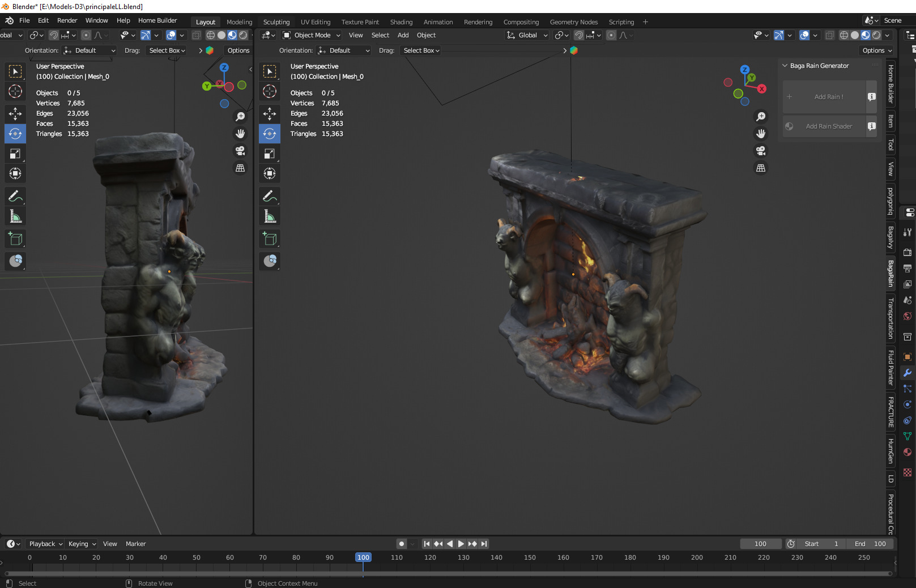Toggle camera view in right viewport
916x588 pixels.
click(x=761, y=151)
